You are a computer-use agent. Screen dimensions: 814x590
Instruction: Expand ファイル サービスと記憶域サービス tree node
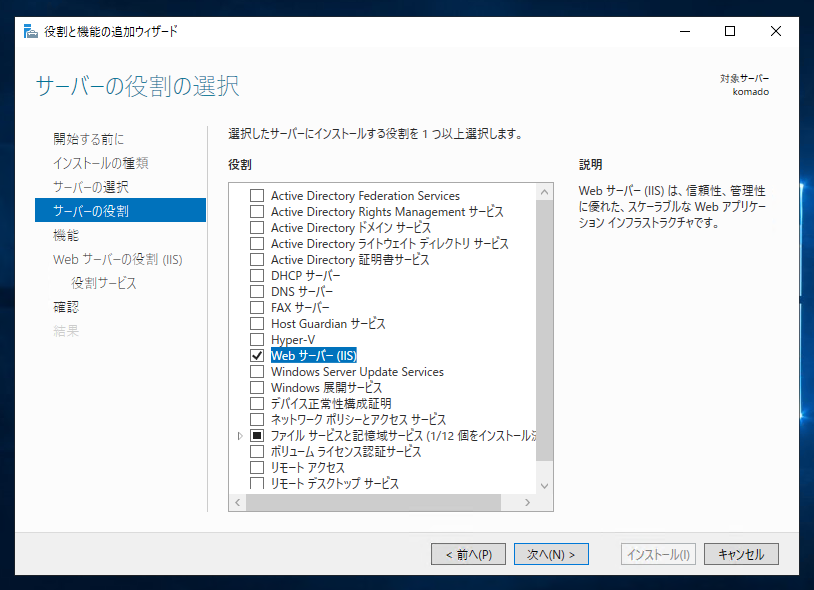pyautogui.click(x=240, y=436)
